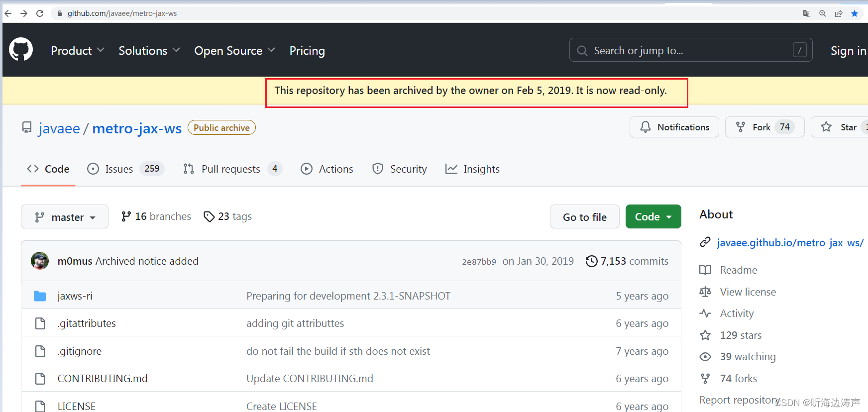
Task: Click the CONTRIBUTING.md file icon
Action: pos(40,379)
